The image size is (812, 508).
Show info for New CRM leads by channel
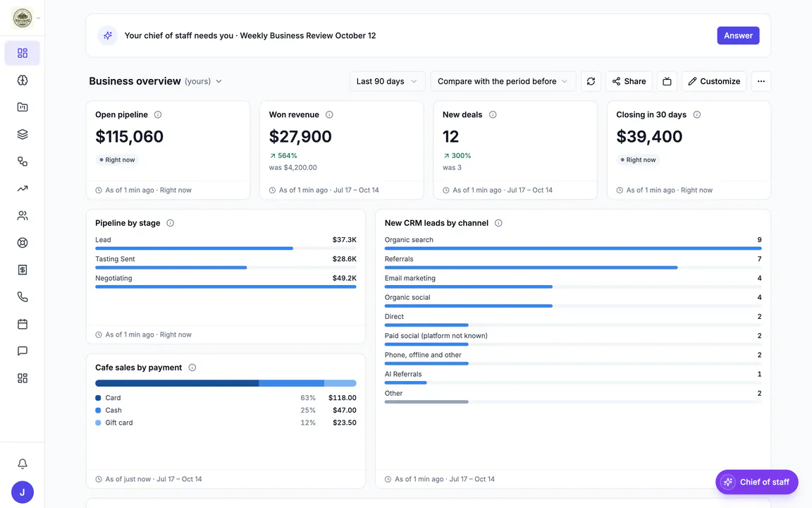point(498,223)
